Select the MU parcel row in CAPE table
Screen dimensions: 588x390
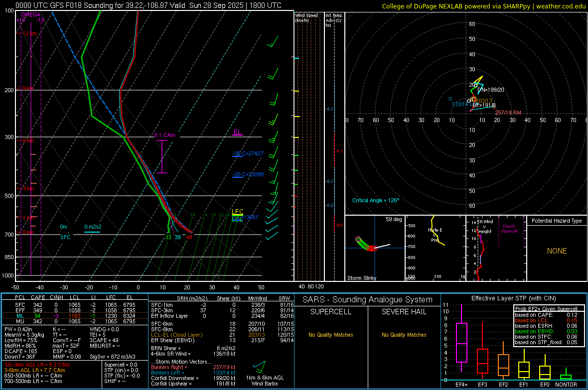[x=74, y=321]
